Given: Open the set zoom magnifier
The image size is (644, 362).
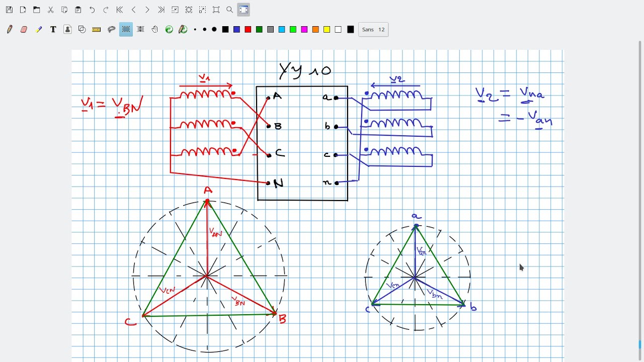Looking at the screenshot, I should coord(230,10).
